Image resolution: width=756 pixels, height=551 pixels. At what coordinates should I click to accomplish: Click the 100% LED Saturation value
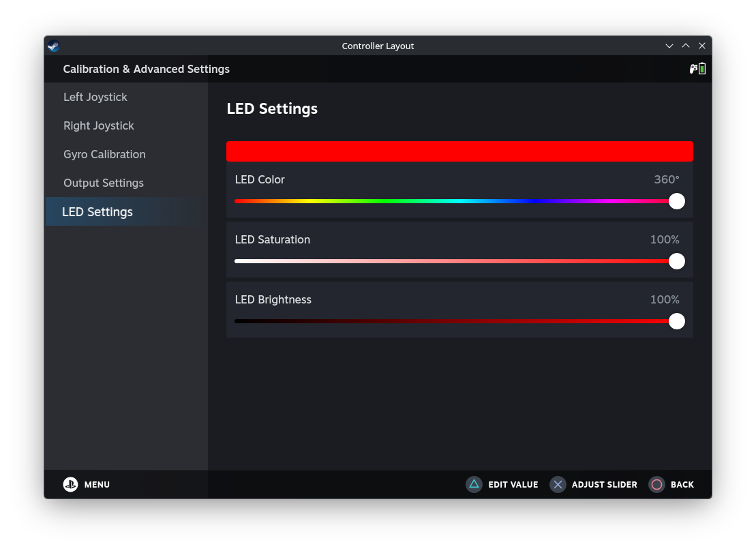665,240
